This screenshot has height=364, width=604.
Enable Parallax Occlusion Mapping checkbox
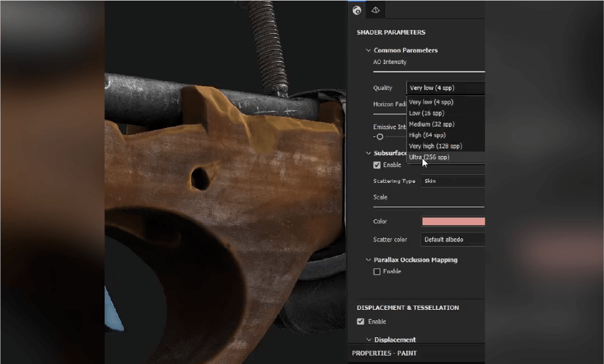click(x=377, y=271)
